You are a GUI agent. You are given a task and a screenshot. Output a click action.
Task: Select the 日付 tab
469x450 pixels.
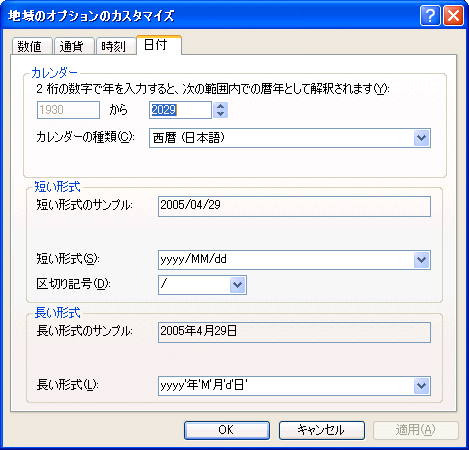coord(159,45)
